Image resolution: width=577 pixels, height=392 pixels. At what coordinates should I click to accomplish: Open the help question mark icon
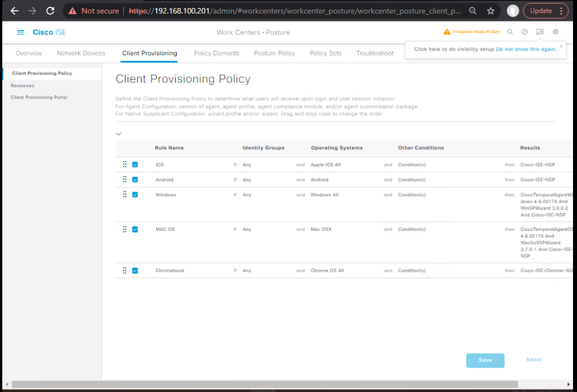(x=525, y=32)
